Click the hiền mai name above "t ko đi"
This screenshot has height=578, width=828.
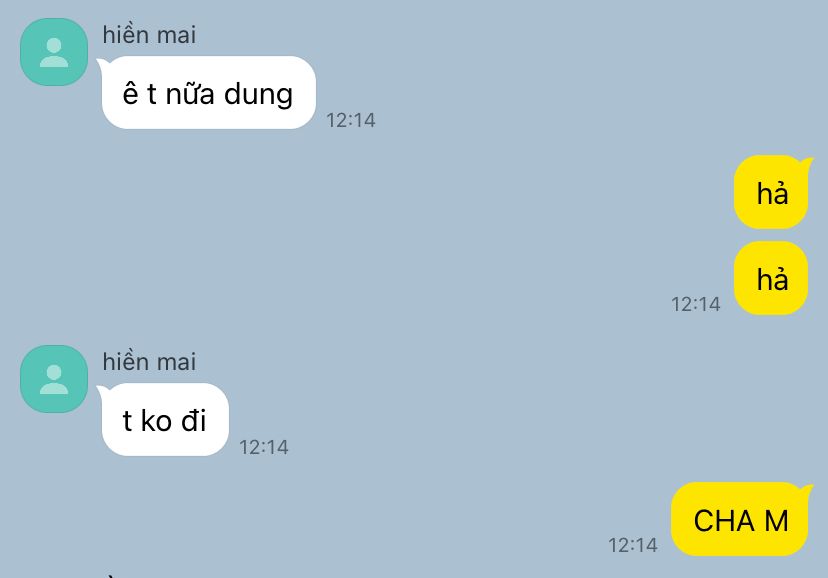(149, 362)
